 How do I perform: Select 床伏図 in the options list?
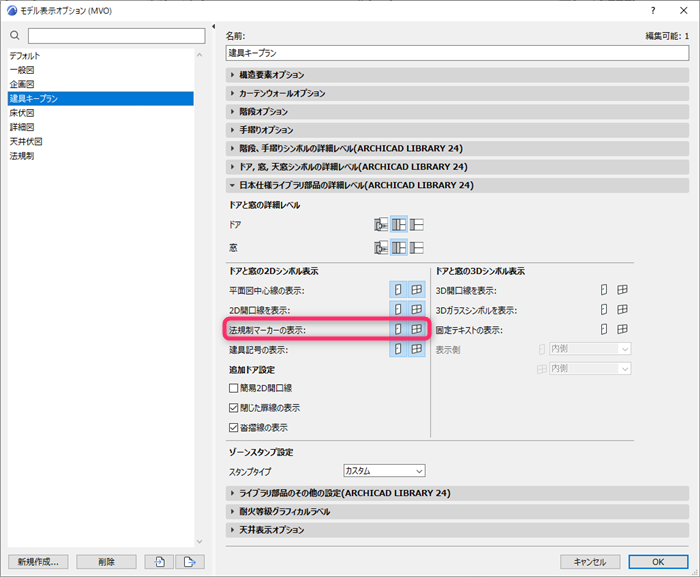(x=101, y=113)
